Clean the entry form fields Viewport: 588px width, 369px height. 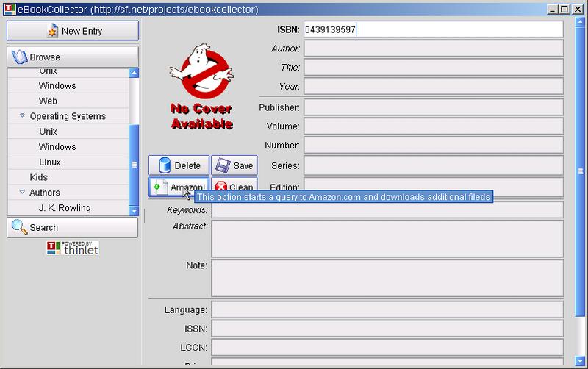(234, 185)
